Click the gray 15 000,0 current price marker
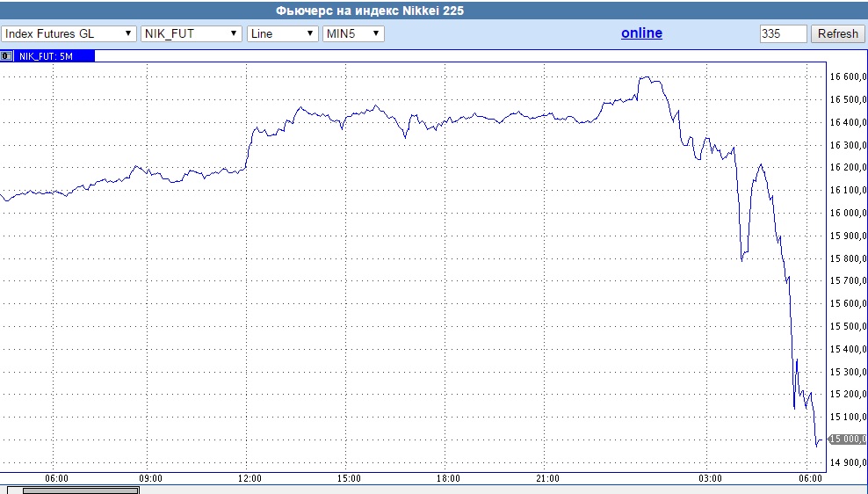The image size is (868, 494). [x=847, y=440]
